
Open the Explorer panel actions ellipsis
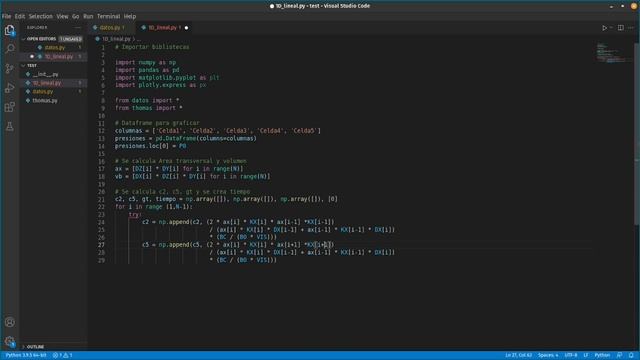click(x=78, y=27)
